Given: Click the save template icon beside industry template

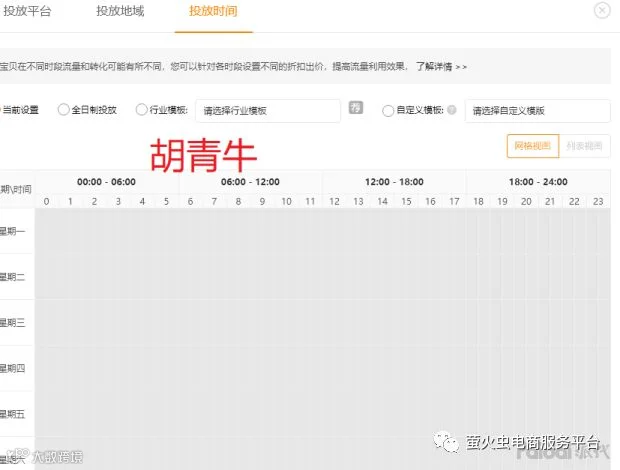Looking at the screenshot, I should (356, 108).
